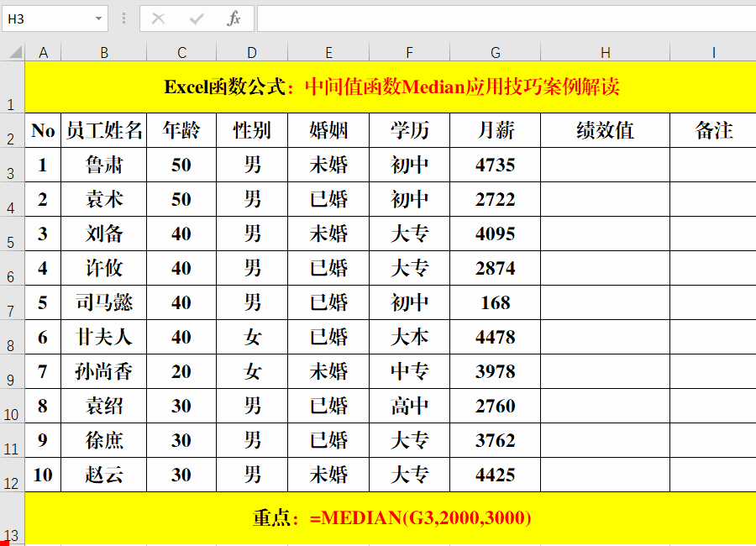Select the cell with name 孙尚香
The height and width of the screenshot is (546, 756).
103,371
